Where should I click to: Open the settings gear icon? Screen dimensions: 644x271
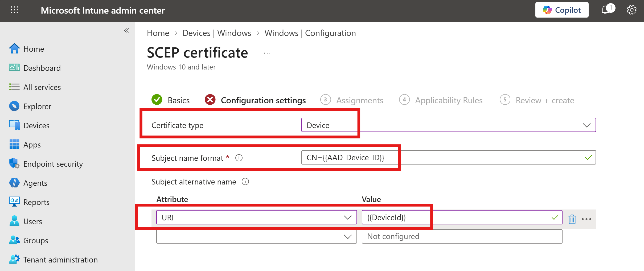click(631, 10)
